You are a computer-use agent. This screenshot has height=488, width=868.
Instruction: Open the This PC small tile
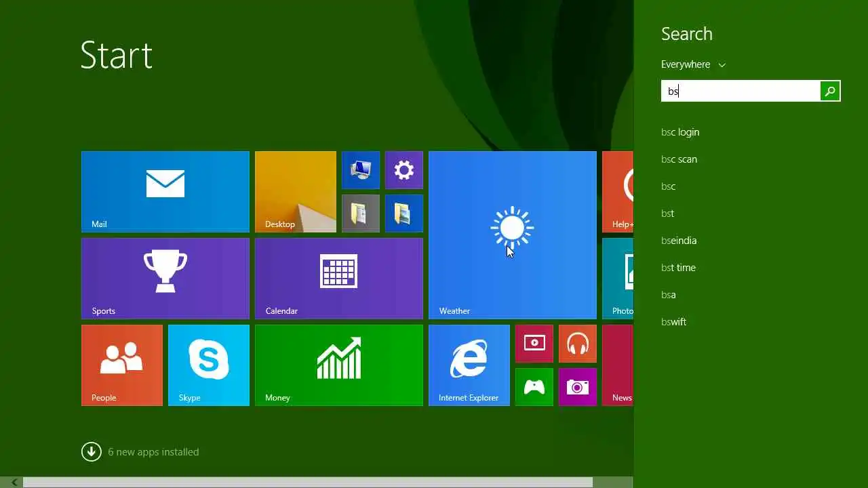tap(361, 170)
